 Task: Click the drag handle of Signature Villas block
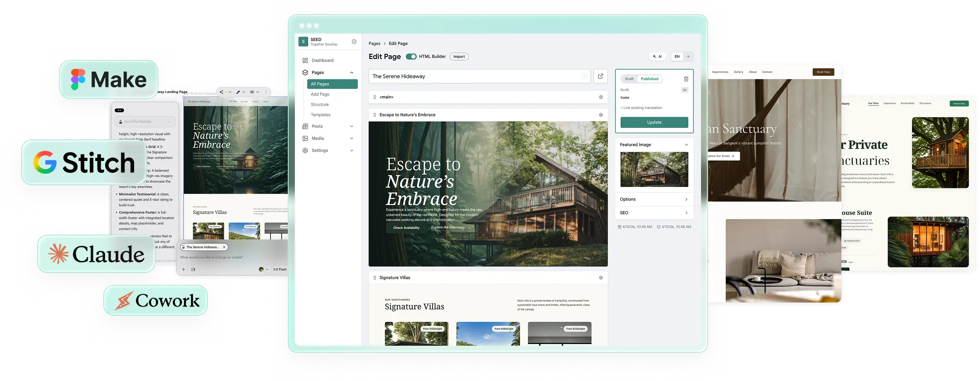click(x=375, y=278)
